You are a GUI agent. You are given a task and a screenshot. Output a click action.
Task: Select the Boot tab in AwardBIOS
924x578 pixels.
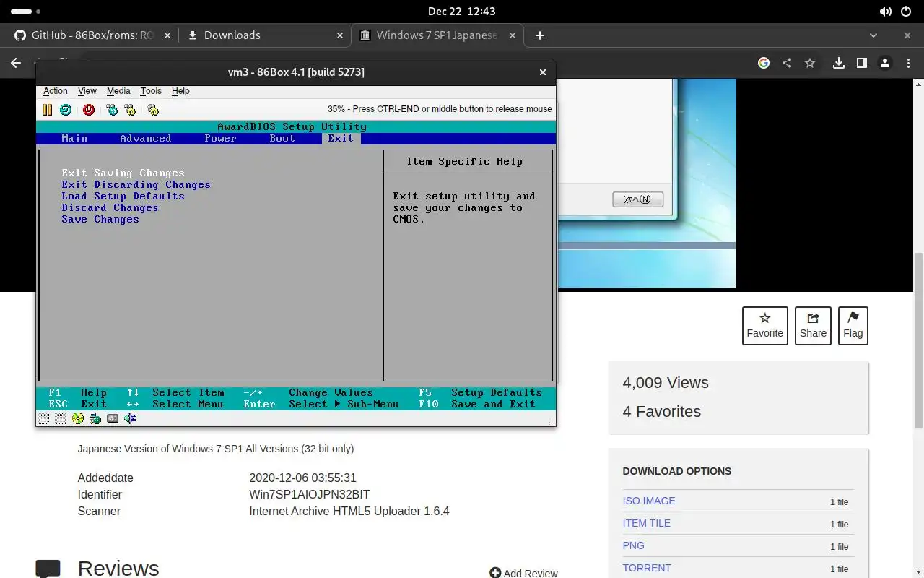(282, 139)
